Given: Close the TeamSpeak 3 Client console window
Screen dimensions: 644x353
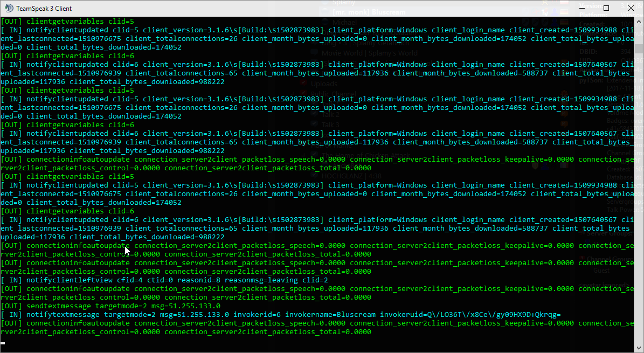Looking at the screenshot, I should pyautogui.click(x=631, y=8).
